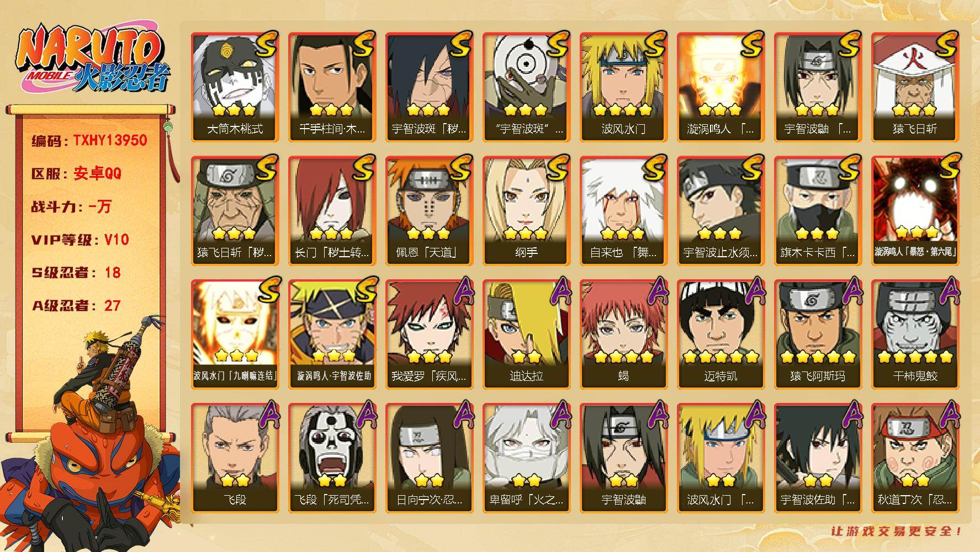The width and height of the screenshot is (980, 552).
Task: Select the 纲手 ninja card
Action: 526,210
